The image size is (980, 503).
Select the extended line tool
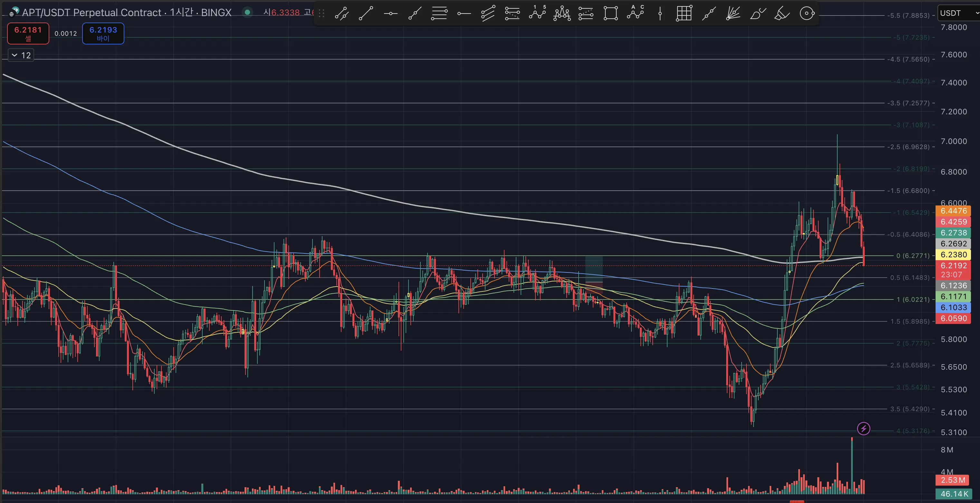pyautogui.click(x=708, y=14)
